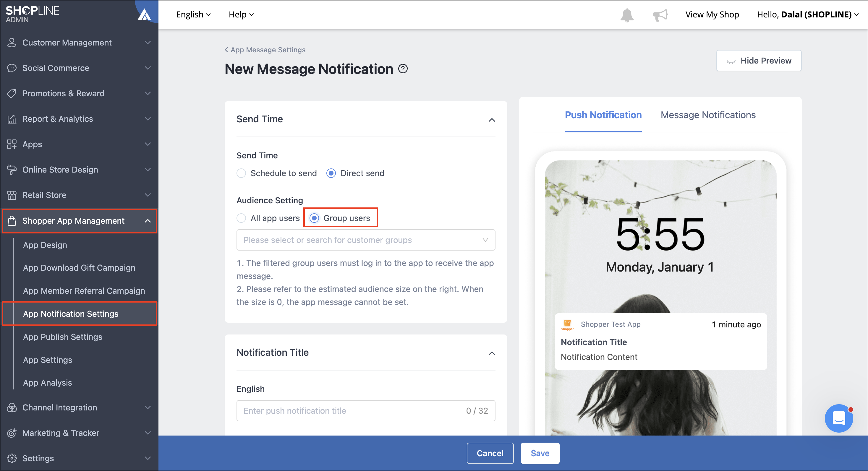Expand the Settings menu chevron
This screenshot has width=868, height=471.
tap(148, 458)
